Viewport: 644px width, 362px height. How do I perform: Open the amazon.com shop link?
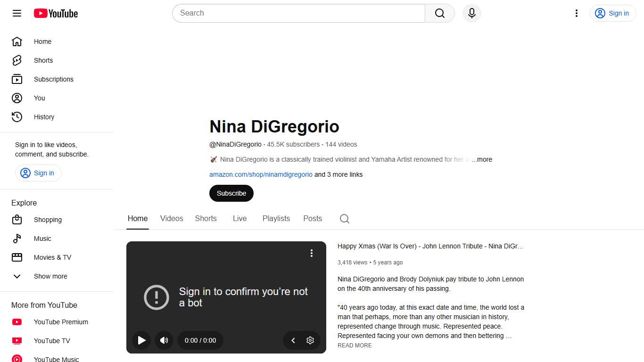[261, 174]
